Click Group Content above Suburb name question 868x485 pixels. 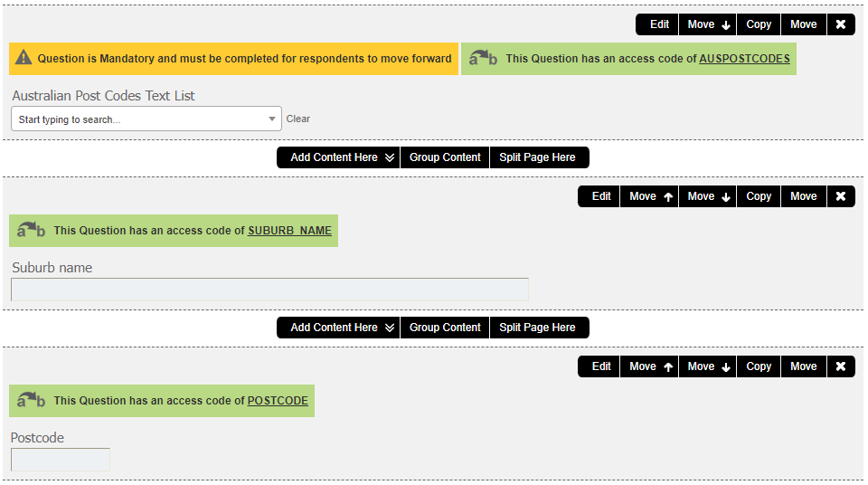click(x=445, y=157)
